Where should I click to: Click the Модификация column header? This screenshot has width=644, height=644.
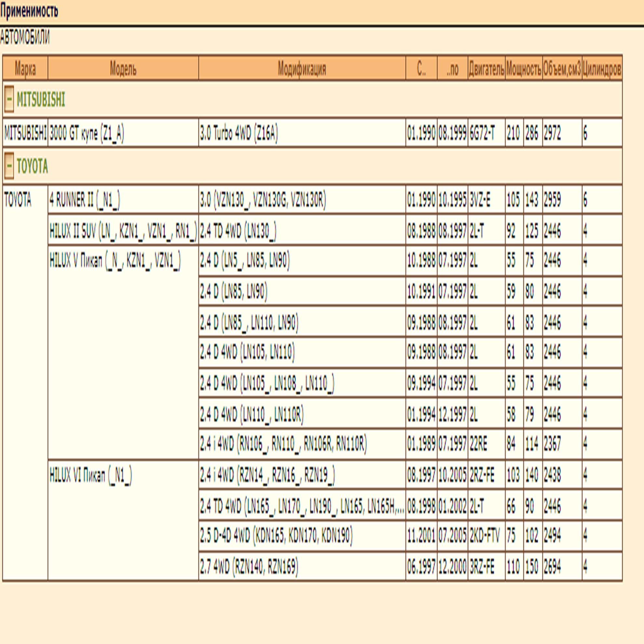pyautogui.click(x=302, y=68)
